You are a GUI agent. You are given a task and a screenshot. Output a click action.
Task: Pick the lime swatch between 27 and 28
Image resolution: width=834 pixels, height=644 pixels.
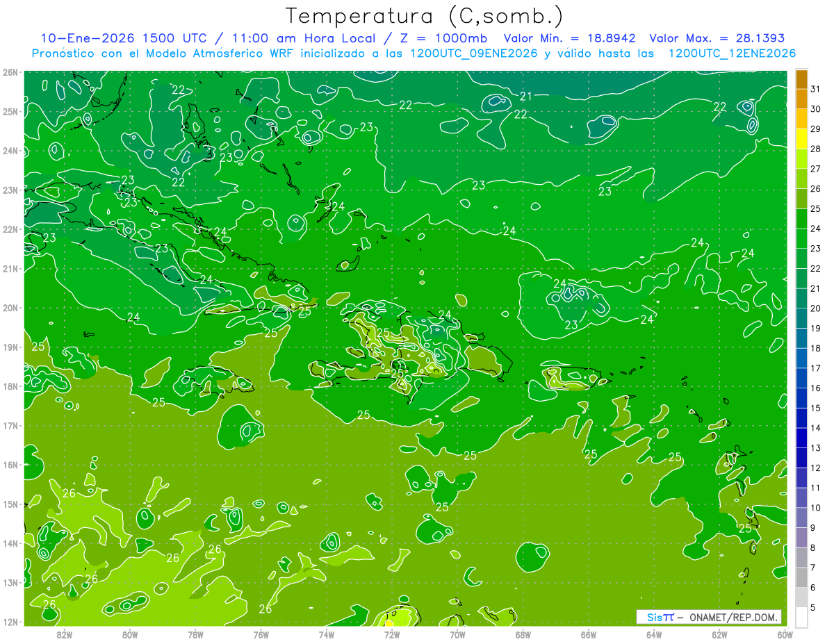click(801, 159)
